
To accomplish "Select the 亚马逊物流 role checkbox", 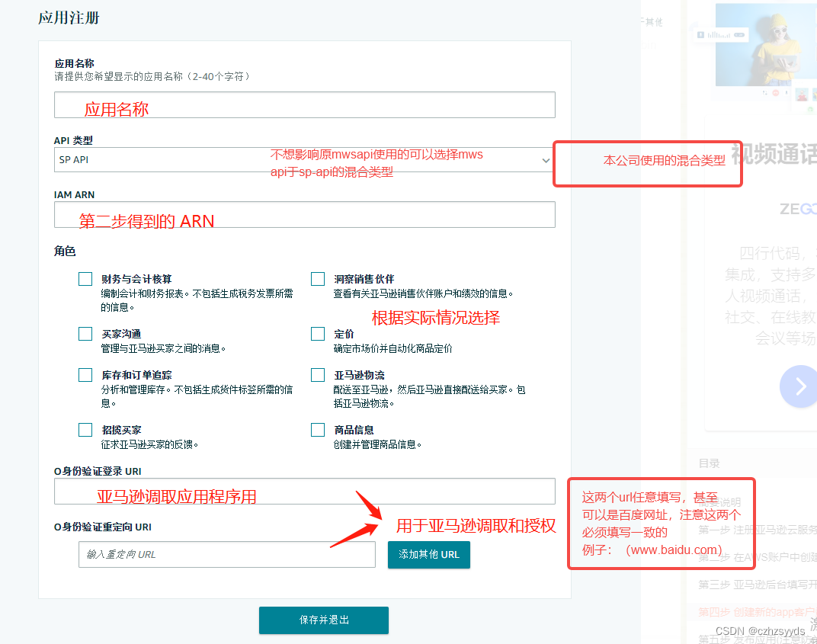I will click(x=317, y=374).
